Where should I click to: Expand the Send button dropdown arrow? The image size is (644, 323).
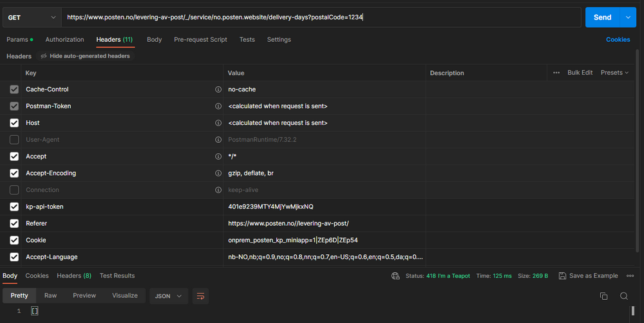coord(628,17)
